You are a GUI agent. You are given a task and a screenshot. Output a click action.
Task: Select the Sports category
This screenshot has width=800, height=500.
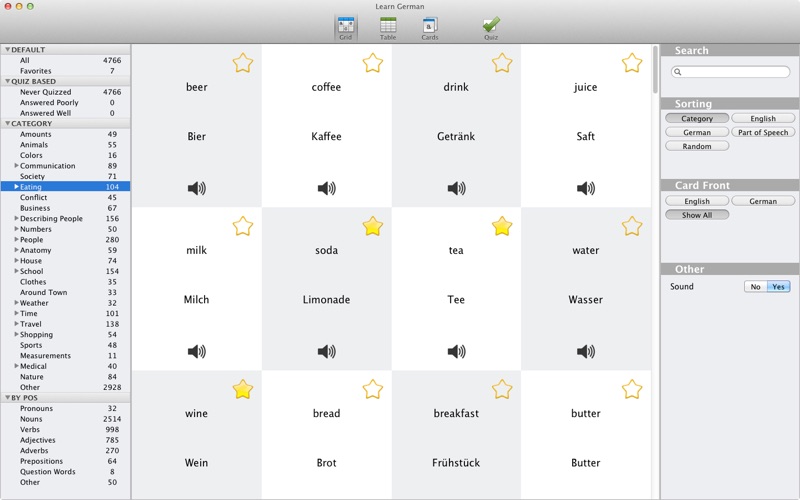[65, 345]
